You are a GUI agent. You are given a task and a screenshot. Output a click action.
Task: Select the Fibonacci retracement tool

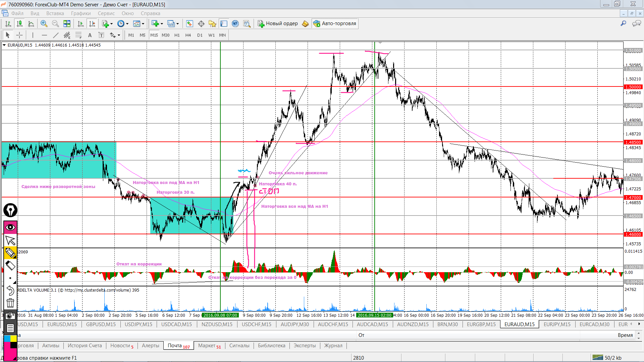78,35
